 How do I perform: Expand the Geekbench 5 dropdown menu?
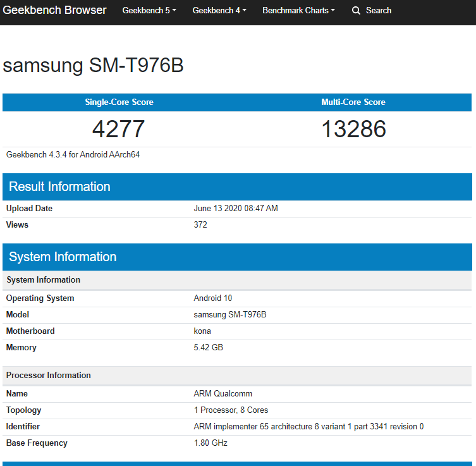[149, 10]
